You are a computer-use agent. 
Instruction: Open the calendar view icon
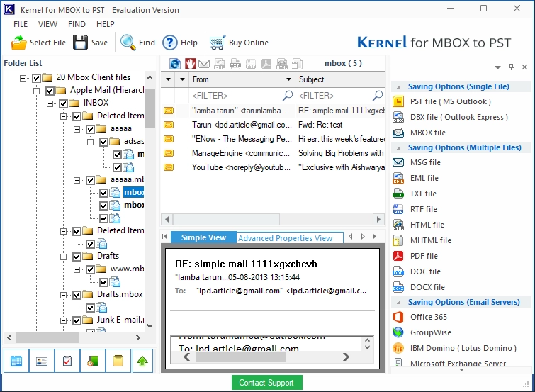click(16, 361)
